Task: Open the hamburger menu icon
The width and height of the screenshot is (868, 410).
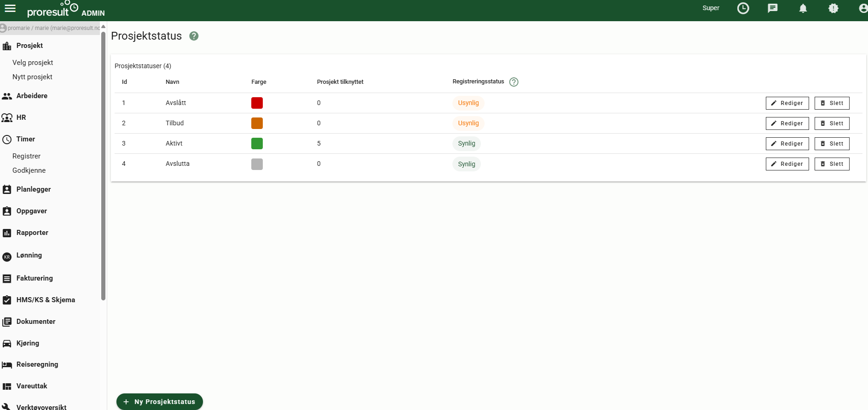Action: tap(10, 8)
